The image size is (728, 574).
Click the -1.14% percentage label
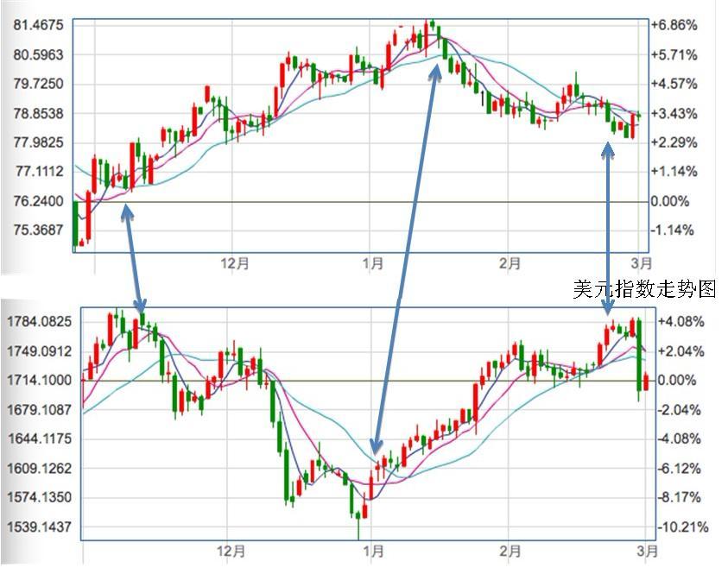click(x=672, y=230)
